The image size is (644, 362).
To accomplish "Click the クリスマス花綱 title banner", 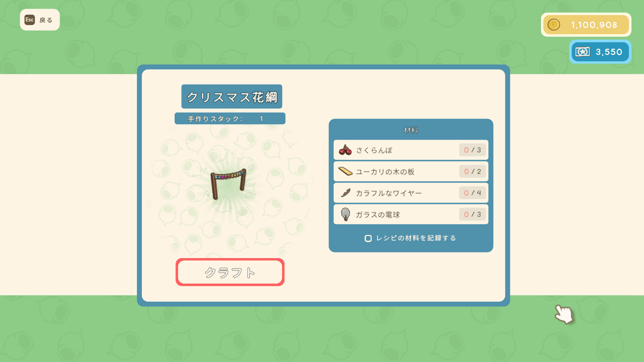I will [x=232, y=97].
